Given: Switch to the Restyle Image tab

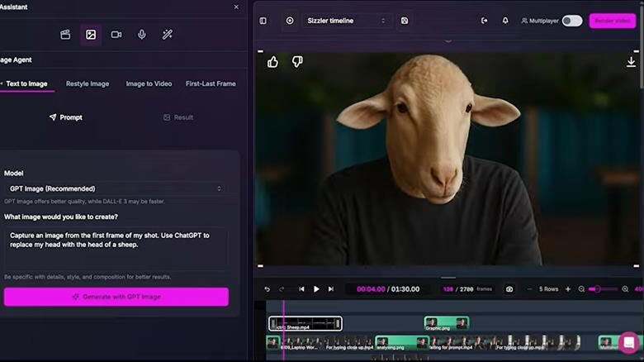Looking at the screenshot, I should click(x=88, y=83).
